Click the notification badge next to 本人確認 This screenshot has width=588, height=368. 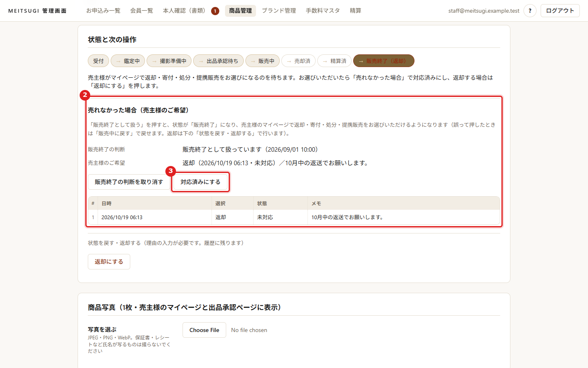click(x=215, y=11)
